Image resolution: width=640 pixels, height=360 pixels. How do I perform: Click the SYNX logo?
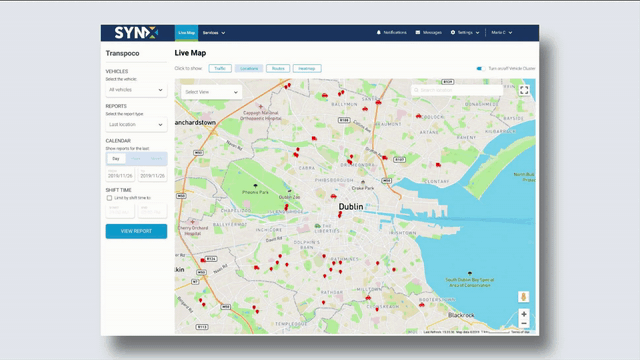(x=136, y=33)
